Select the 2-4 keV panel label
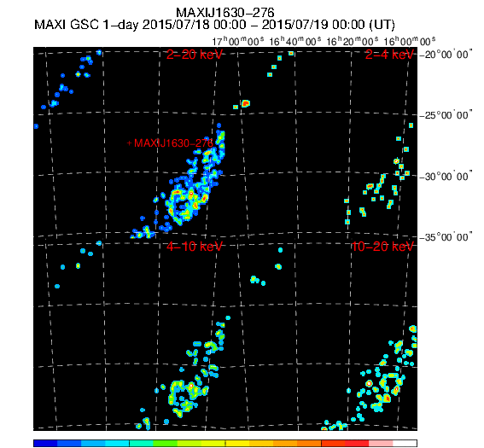The width and height of the screenshot is (484, 448). tap(389, 55)
